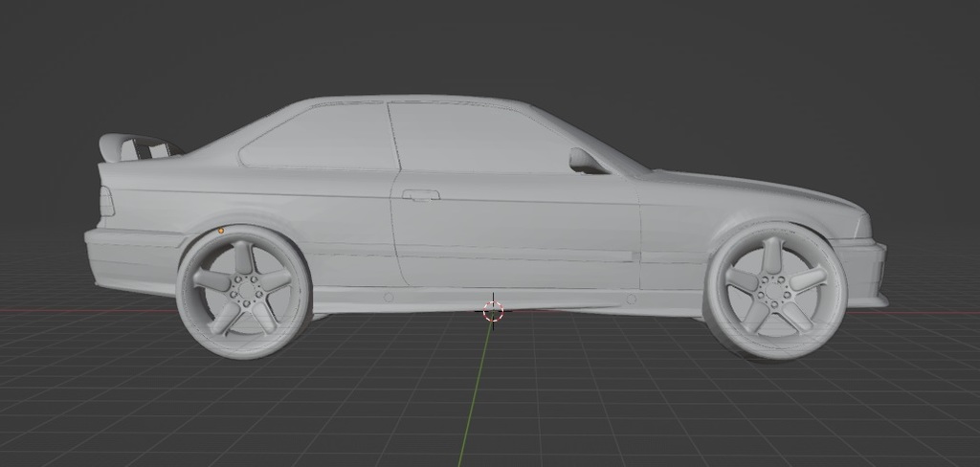Image resolution: width=980 pixels, height=467 pixels.
Task: Click the headlight at car front
Action: click(x=862, y=226)
